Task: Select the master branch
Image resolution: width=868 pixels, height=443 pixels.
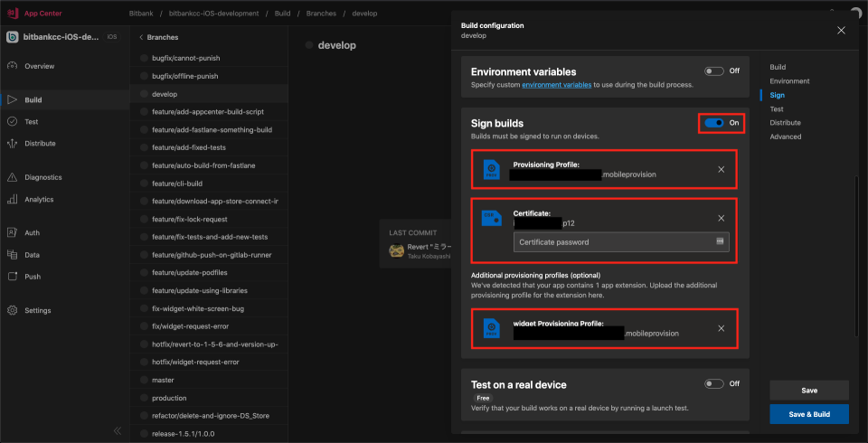Action: pyautogui.click(x=209, y=380)
